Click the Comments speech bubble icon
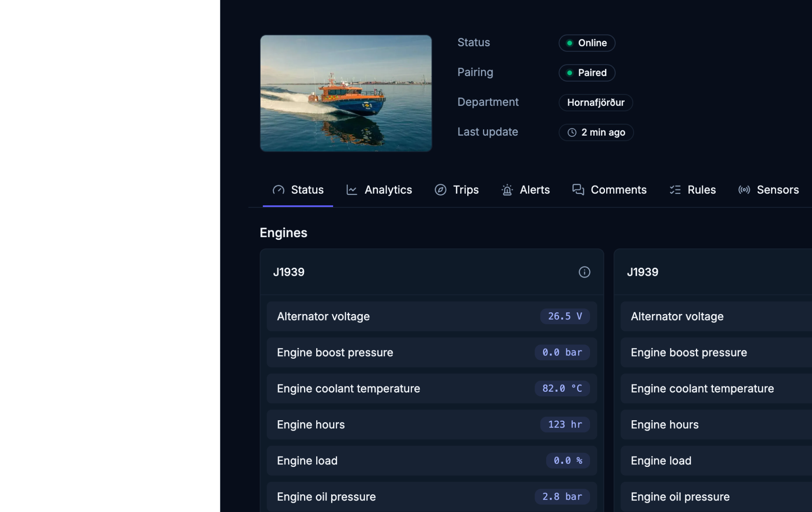Screen dimensions: 812x512 pyautogui.click(x=578, y=190)
